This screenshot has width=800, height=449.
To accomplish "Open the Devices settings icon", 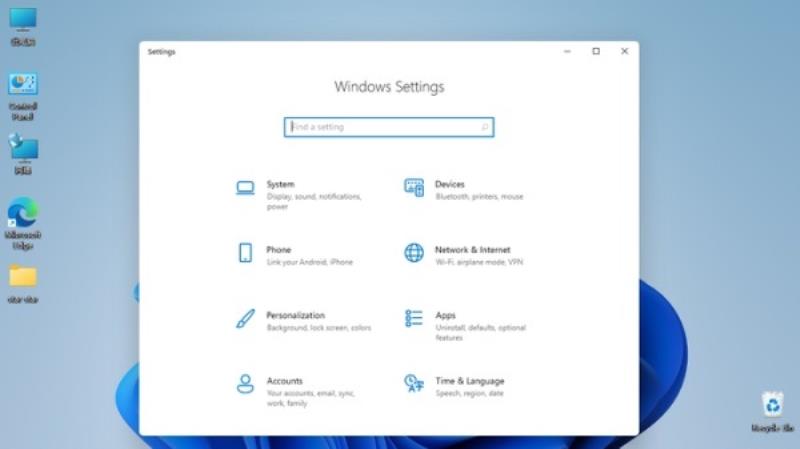I will click(414, 188).
